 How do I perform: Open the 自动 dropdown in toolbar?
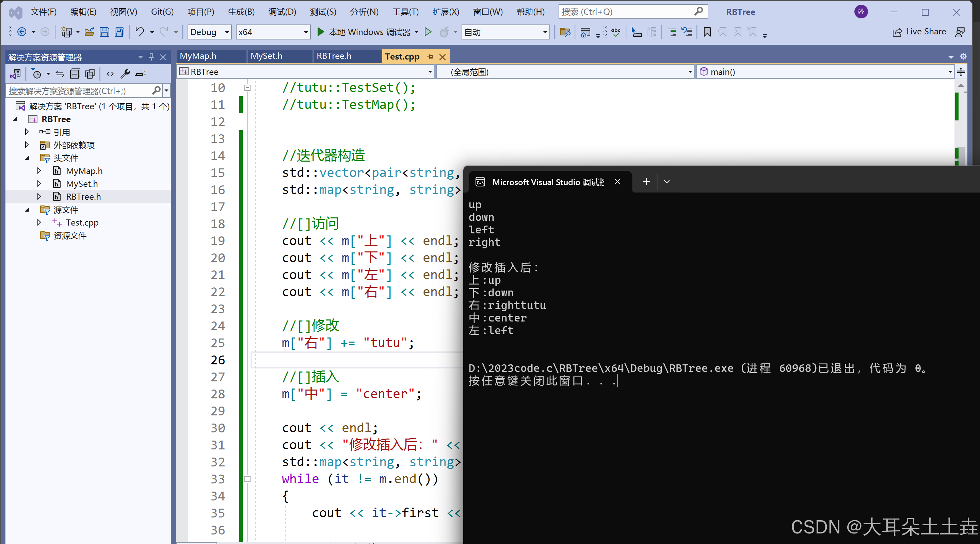click(x=505, y=32)
